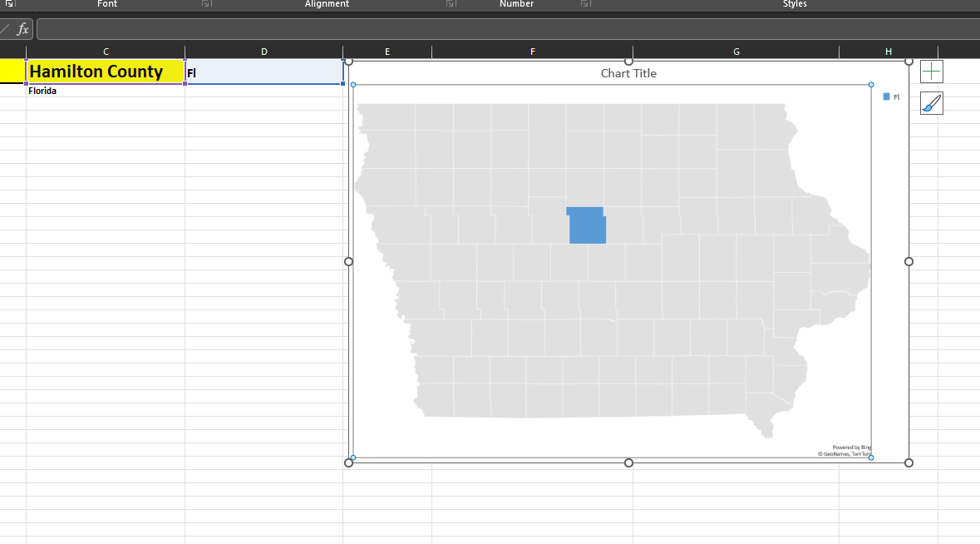Select column D header
The image size is (980, 544).
point(263,52)
